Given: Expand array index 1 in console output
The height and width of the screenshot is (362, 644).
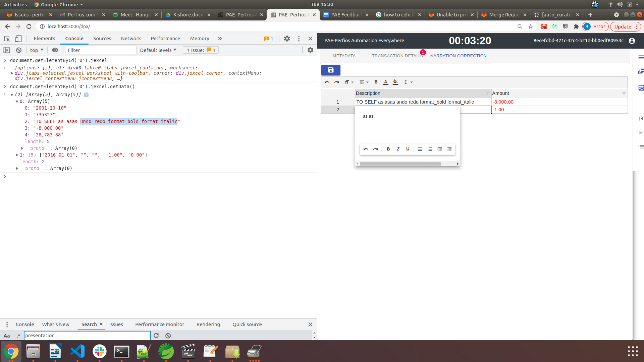Looking at the screenshot, I should coord(17,155).
